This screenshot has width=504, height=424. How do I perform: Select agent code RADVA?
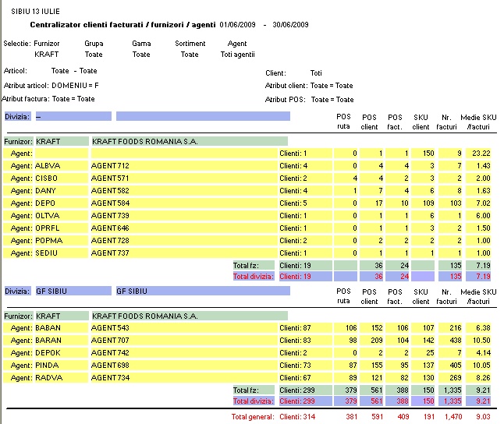point(61,378)
